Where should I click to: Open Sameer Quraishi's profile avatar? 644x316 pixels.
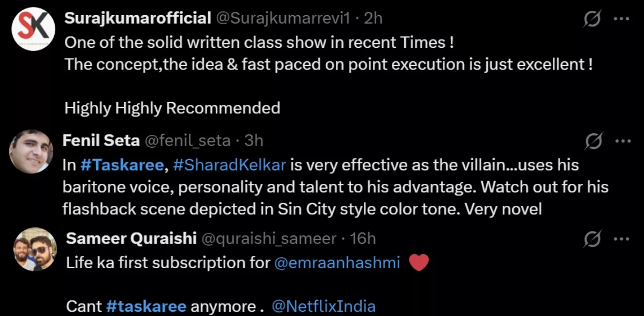[x=35, y=249]
